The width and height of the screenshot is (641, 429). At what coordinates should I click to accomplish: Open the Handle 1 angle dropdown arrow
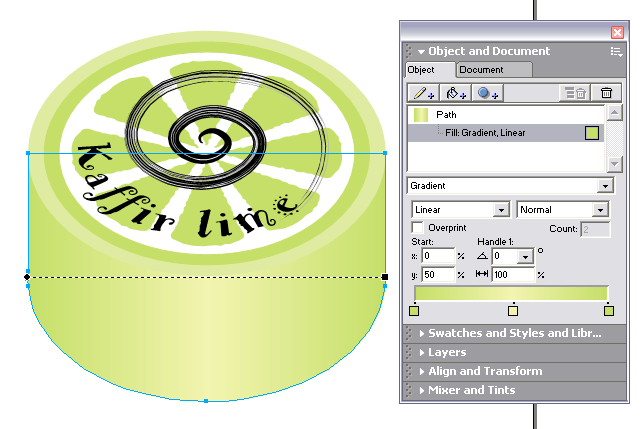pos(525,256)
